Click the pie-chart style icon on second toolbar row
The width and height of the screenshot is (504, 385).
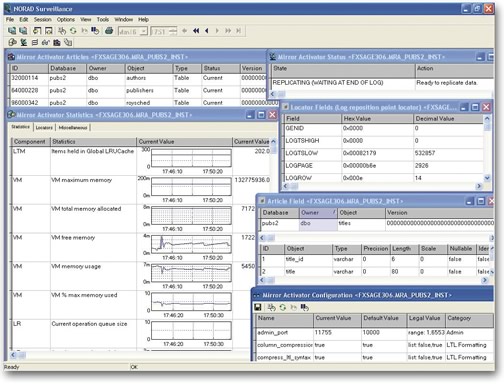[12, 42]
